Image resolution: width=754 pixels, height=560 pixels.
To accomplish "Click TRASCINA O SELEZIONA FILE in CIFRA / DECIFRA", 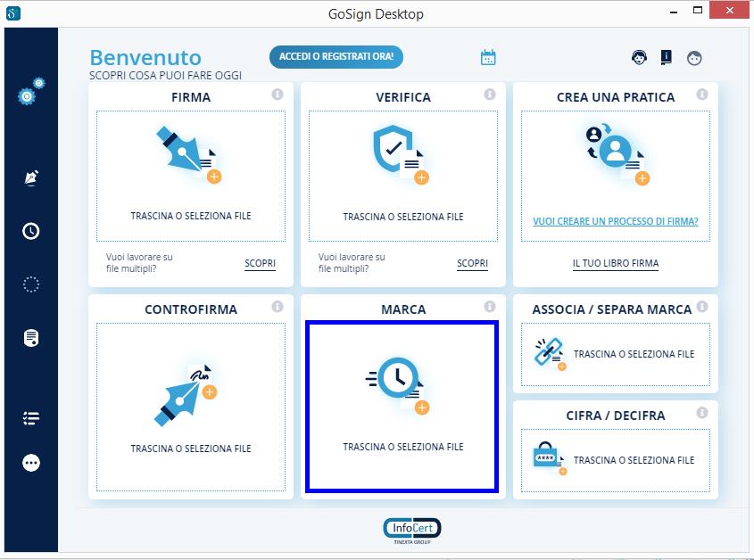I will click(x=634, y=460).
